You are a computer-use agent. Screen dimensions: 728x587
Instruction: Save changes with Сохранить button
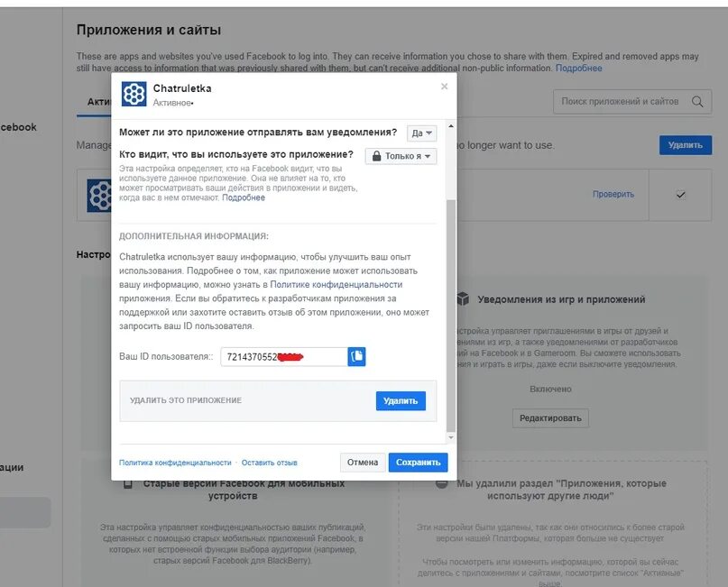pos(418,463)
